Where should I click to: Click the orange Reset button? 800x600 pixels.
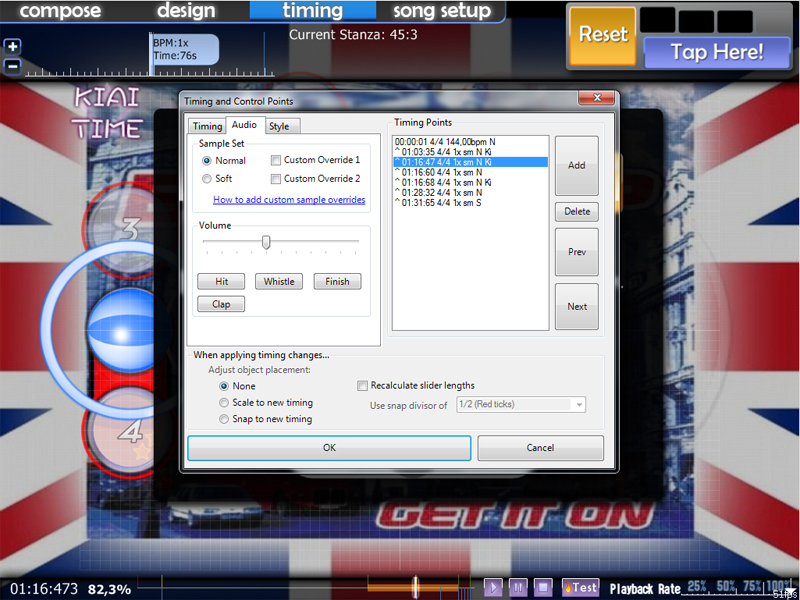pos(603,35)
